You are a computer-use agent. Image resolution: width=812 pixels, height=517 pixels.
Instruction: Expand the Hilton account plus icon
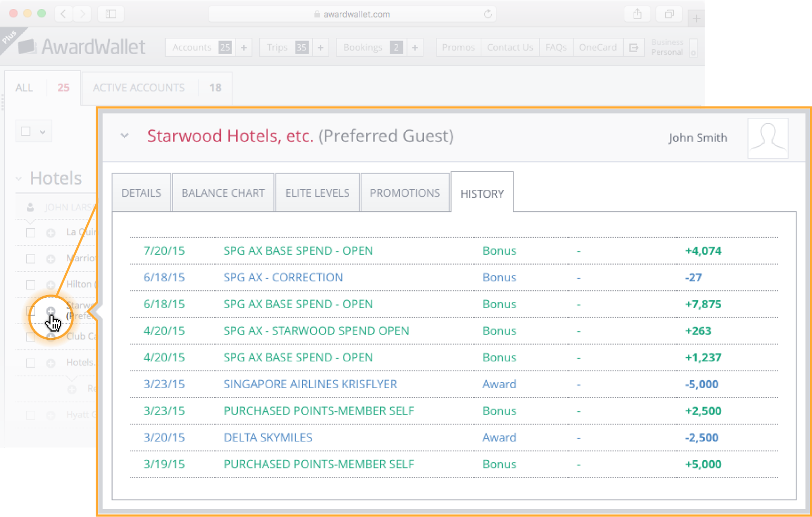coord(50,285)
